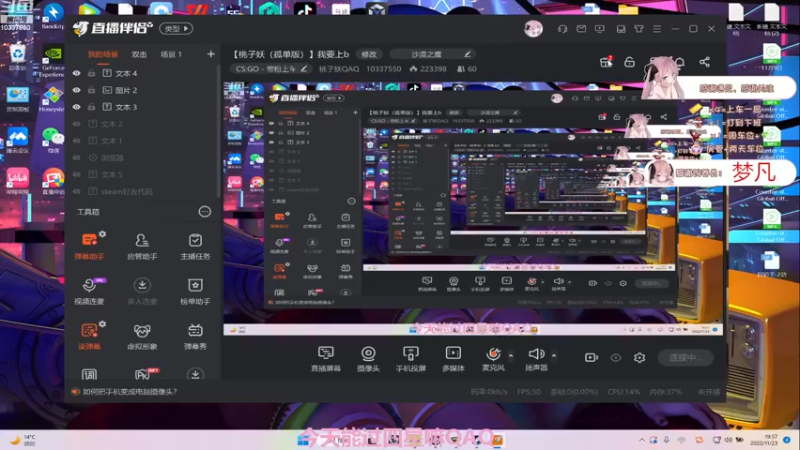Expand toolbox more options circle button
This screenshot has width=800, height=450.
[205, 212]
